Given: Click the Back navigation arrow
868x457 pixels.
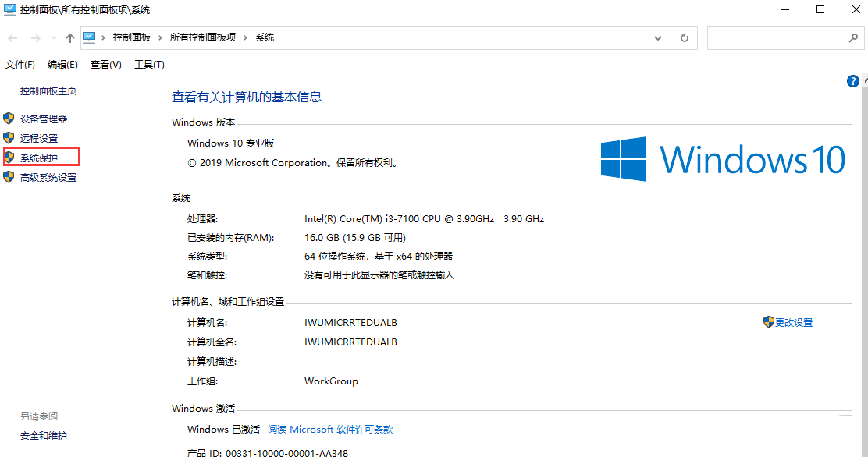Looking at the screenshot, I should tap(12, 38).
